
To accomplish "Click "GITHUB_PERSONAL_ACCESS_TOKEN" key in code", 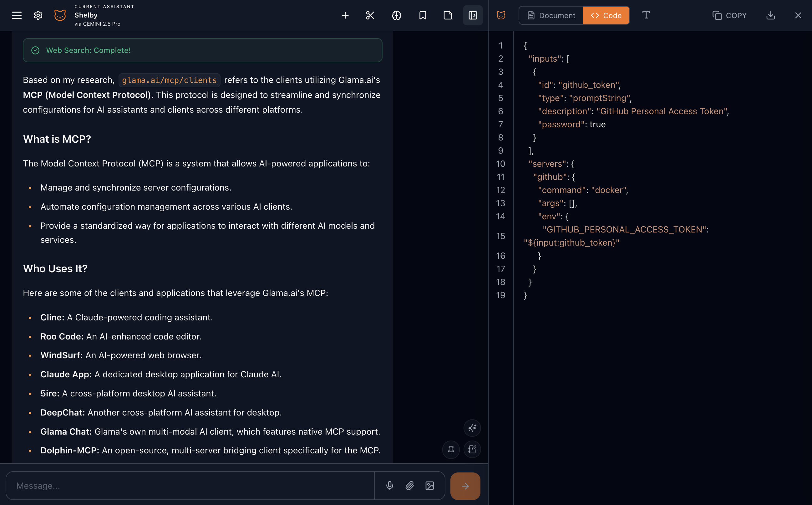I will (624, 229).
